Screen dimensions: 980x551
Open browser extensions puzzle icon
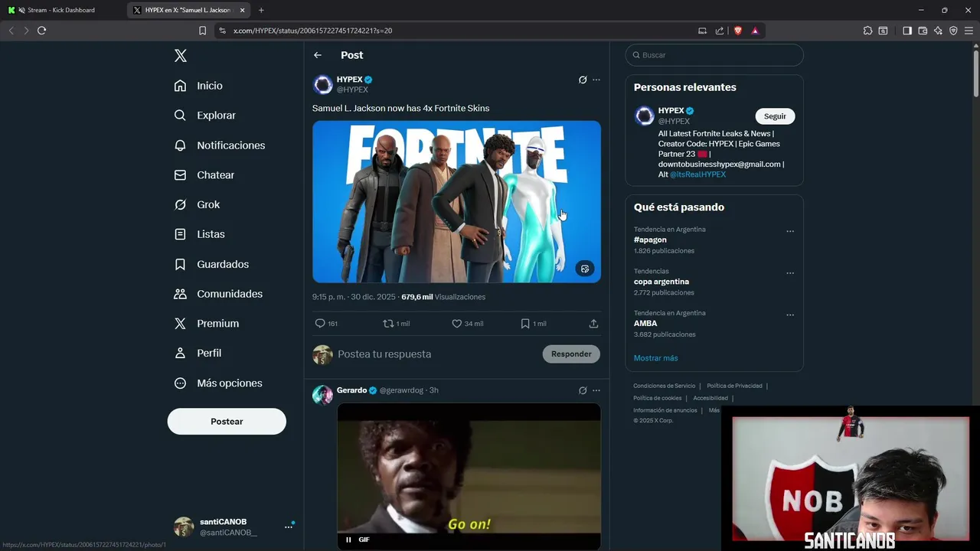pos(867,31)
